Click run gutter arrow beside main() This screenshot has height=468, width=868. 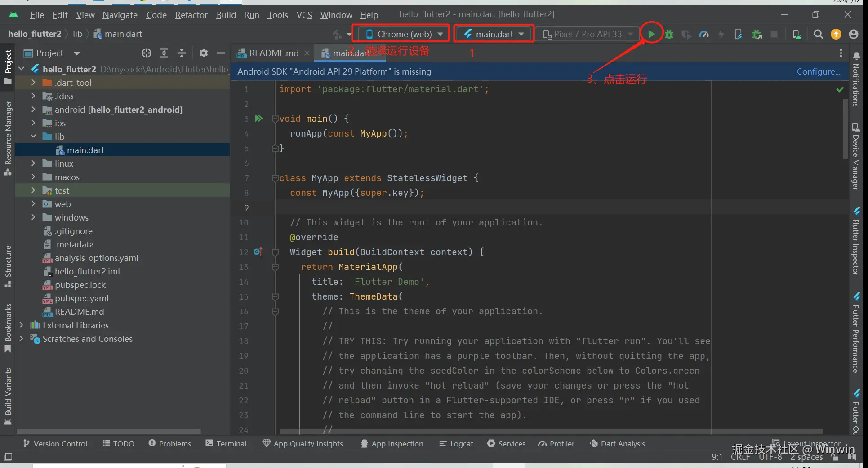tap(259, 119)
